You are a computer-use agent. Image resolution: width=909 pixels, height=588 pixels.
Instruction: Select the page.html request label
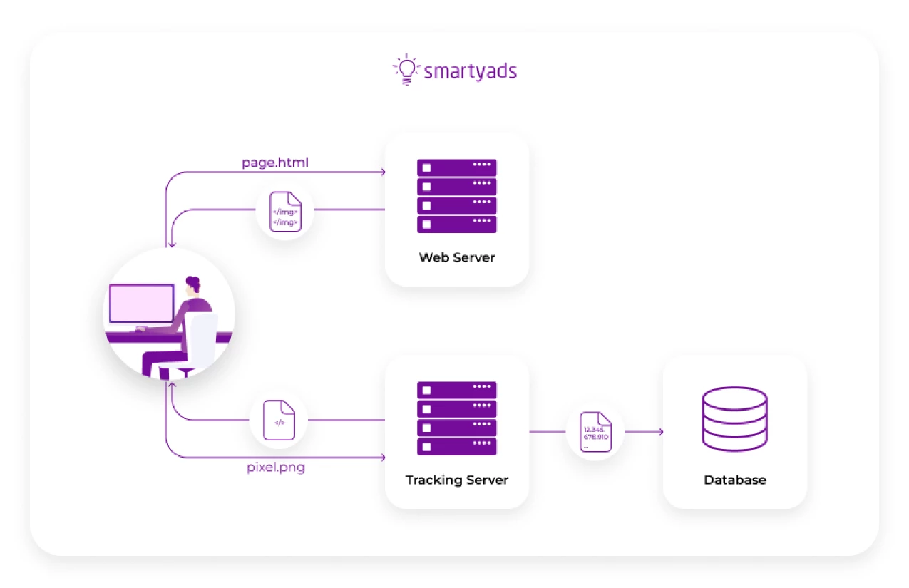tap(275, 163)
